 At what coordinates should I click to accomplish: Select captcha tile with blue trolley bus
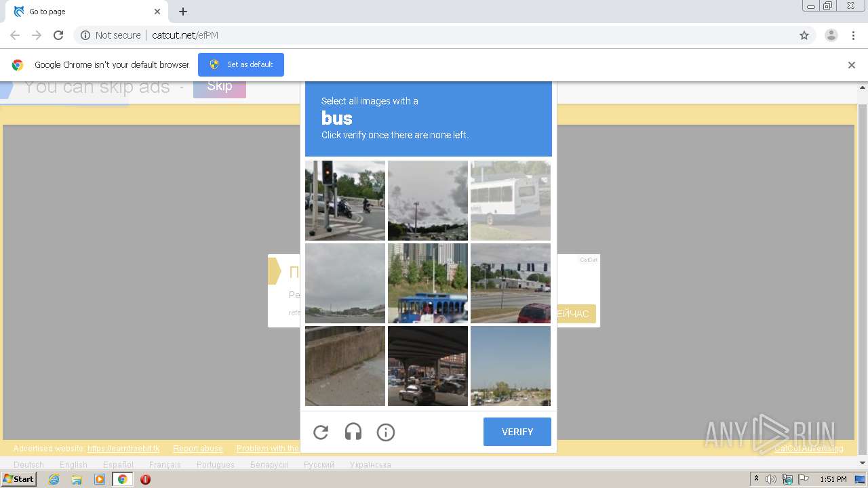(428, 283)
